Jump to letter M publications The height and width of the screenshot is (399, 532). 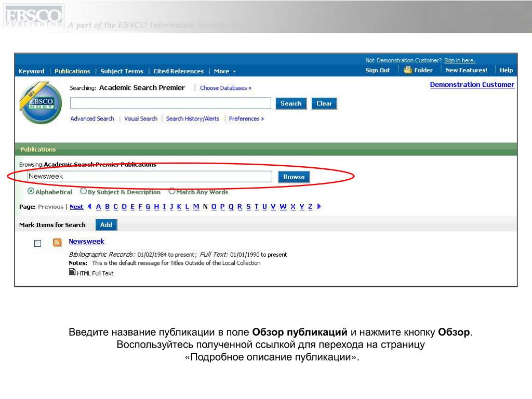tap(196, 207)
